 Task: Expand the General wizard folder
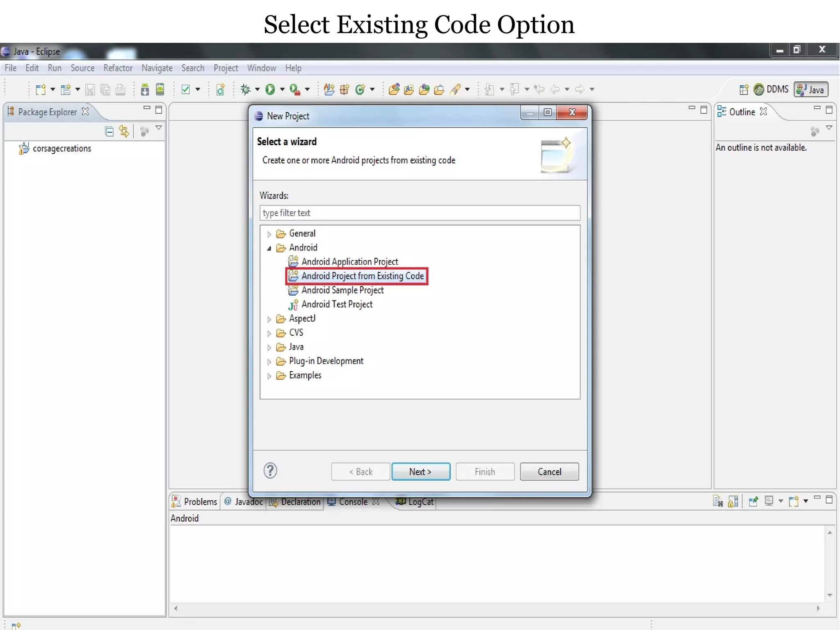tap(269, 234)
